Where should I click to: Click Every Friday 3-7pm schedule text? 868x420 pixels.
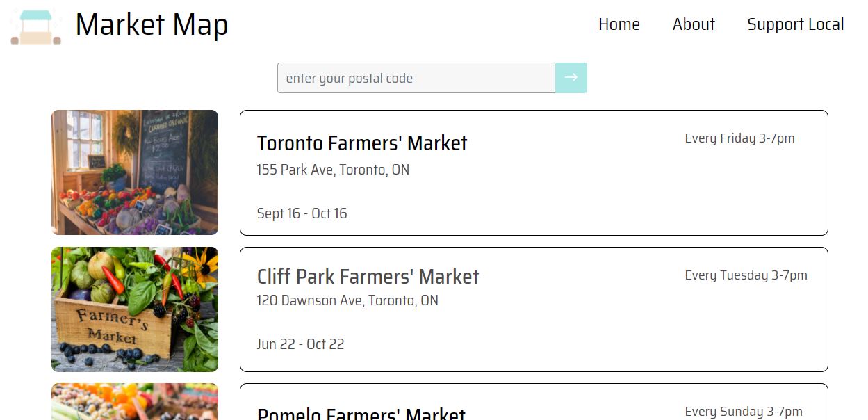click(739, 138)
